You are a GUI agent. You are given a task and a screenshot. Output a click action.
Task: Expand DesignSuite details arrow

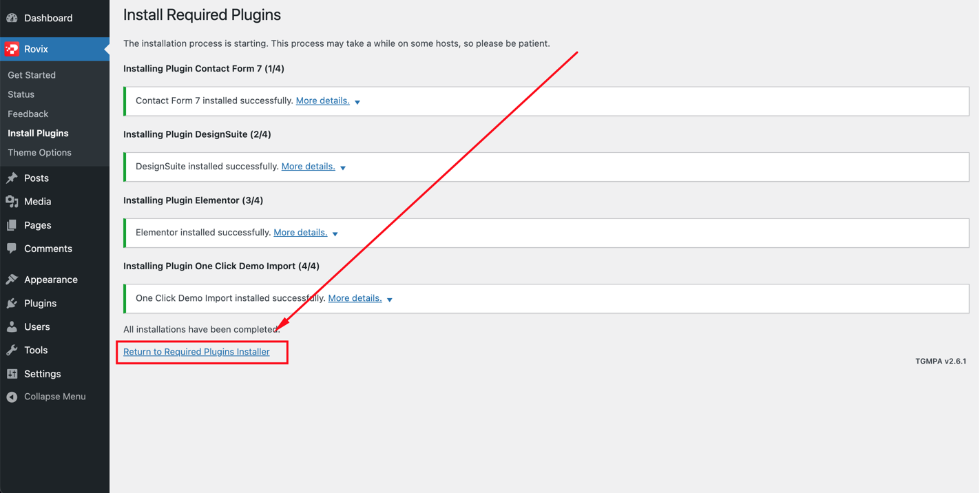click(x=343, y=168)
